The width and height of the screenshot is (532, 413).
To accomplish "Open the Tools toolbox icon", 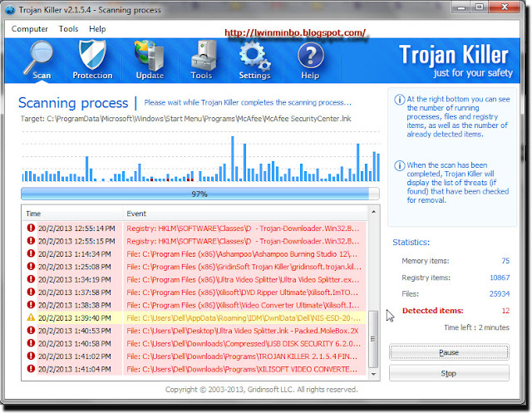I will point(204,55).
